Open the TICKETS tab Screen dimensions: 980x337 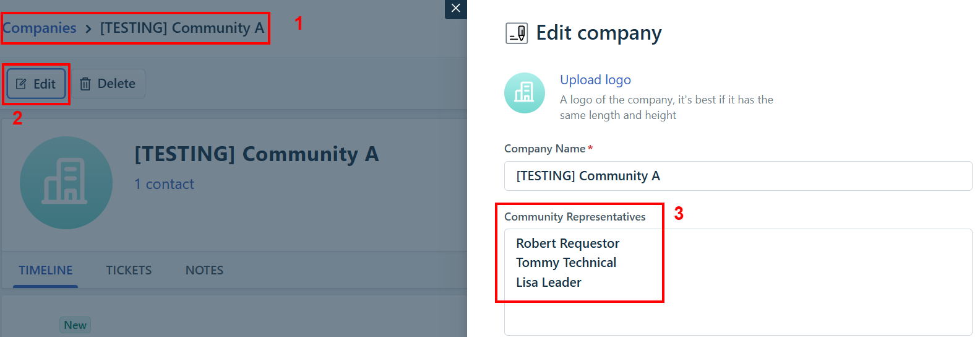129,270
